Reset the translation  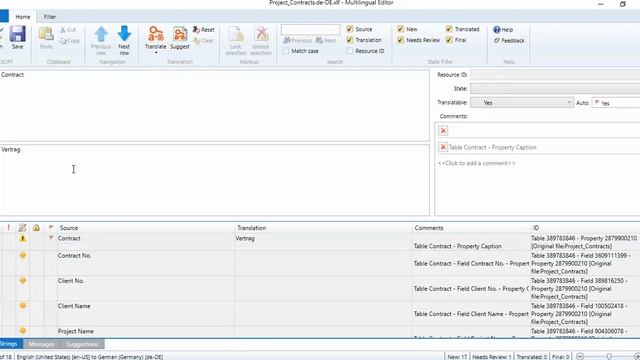click(x=204, y=30)
